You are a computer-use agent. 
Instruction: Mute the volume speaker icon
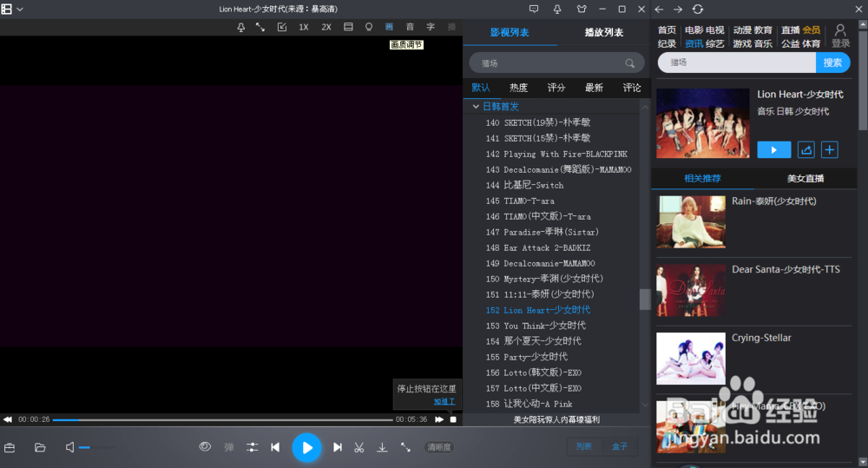(69, 447)
